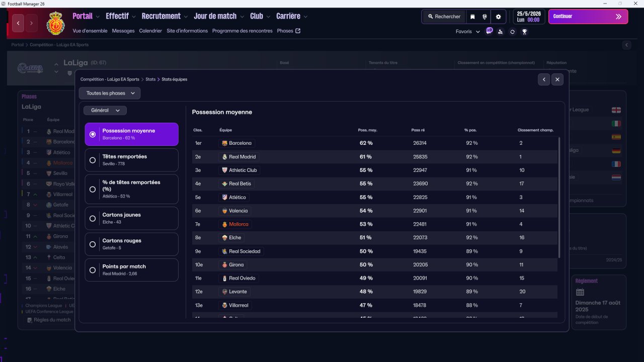Sort by the Équipe column header
Viewport: 644px width, 362px height.
(x=225, y=130)
